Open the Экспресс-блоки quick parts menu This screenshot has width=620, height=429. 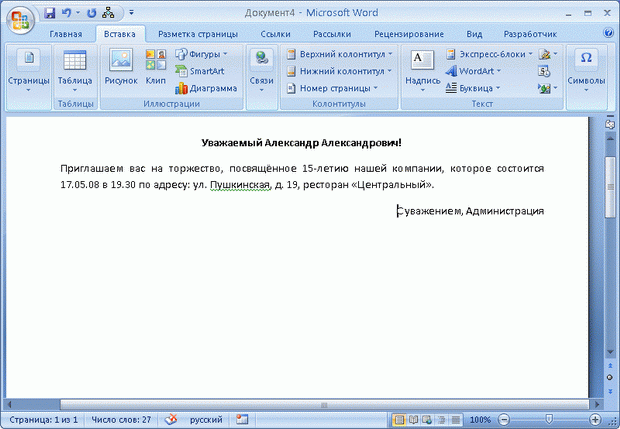489,54
